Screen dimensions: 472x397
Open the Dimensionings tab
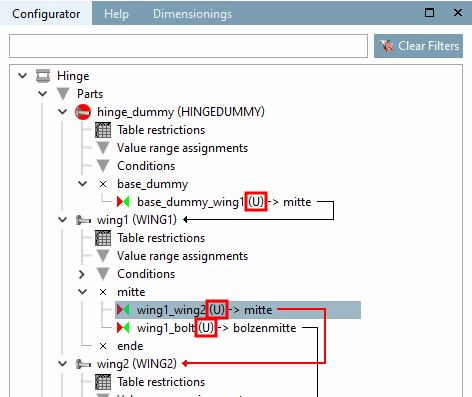pos(192,14)
